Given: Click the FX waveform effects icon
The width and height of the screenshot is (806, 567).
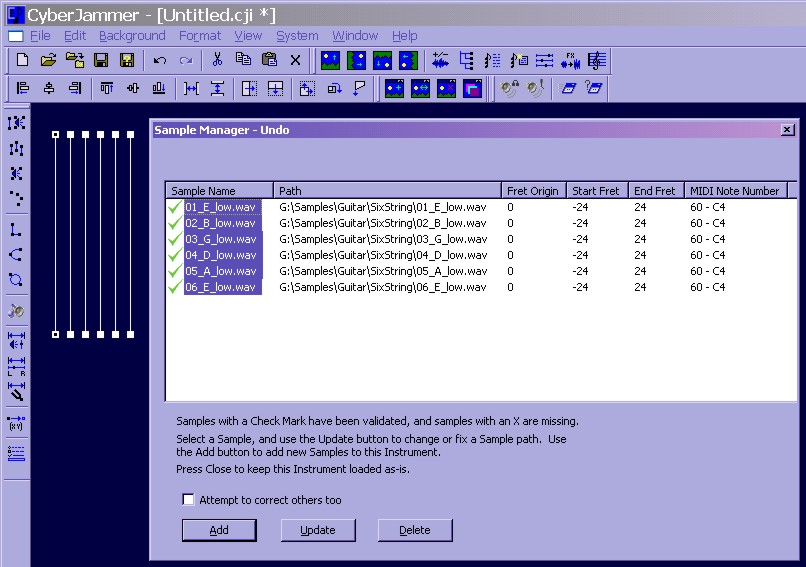Looking at the screenshot, I should [x=571, y=60].
